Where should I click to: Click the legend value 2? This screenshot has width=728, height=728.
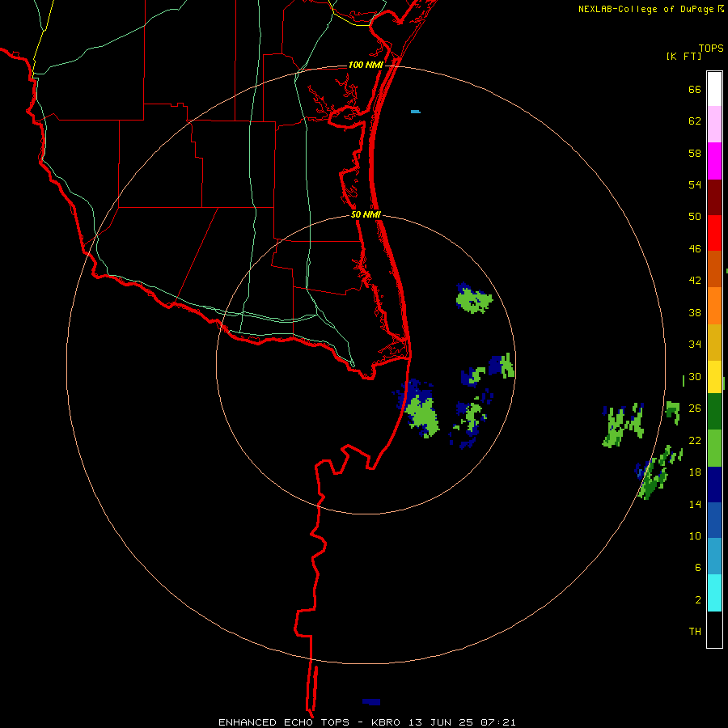click(x=698, y=600)
